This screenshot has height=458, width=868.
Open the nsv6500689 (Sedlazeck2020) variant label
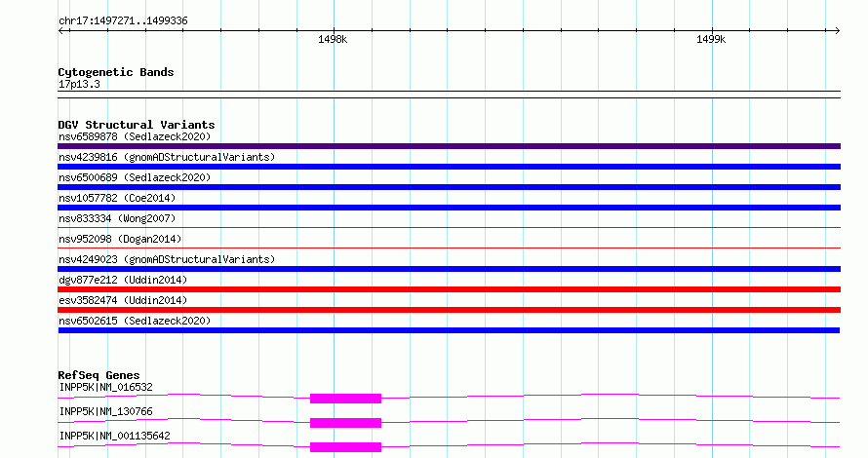(x=135, y=177)
